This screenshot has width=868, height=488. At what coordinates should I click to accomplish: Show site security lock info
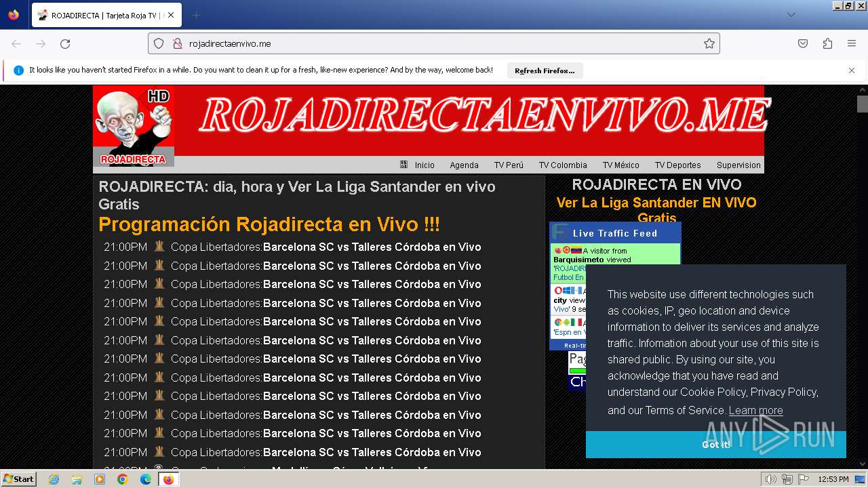[x=178, y=43]
